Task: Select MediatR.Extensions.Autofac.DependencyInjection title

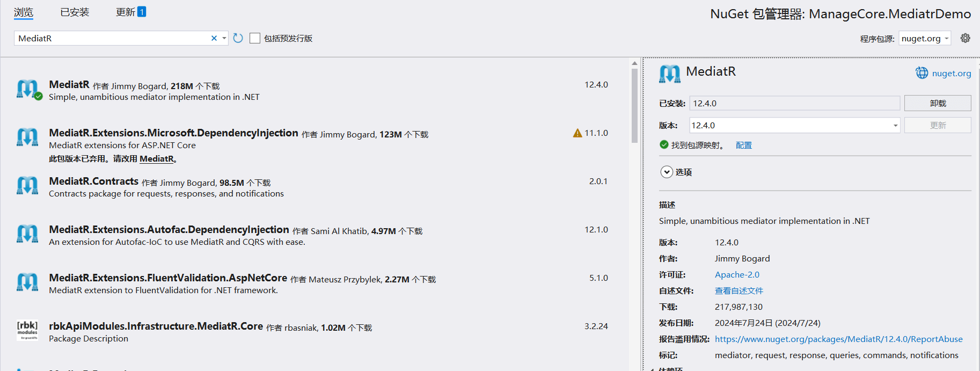Action: click(169, 230)
